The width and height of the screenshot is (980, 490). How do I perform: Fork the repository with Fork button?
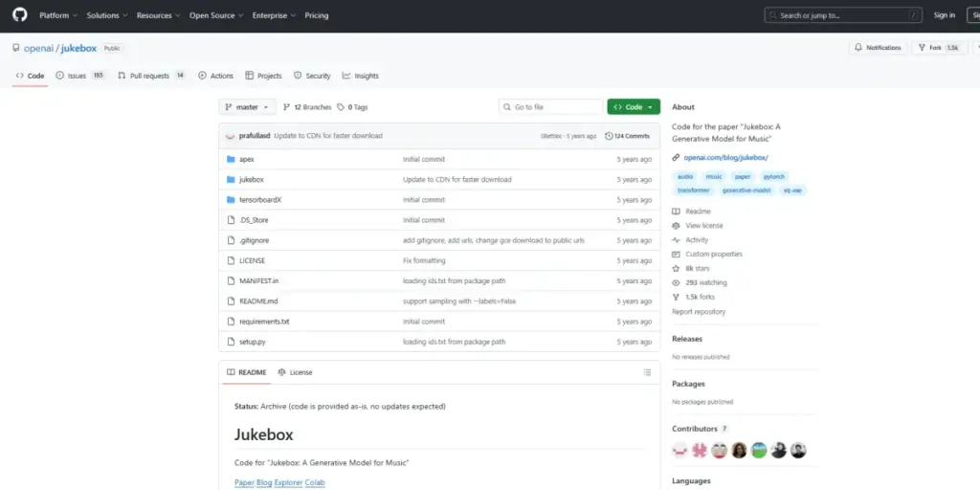pyautogui.click(x=940, y=48)
